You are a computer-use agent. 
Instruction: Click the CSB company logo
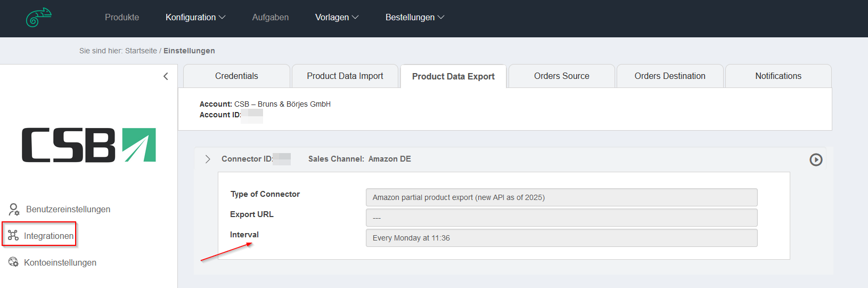pyautogui.click(x=89, y=145)
